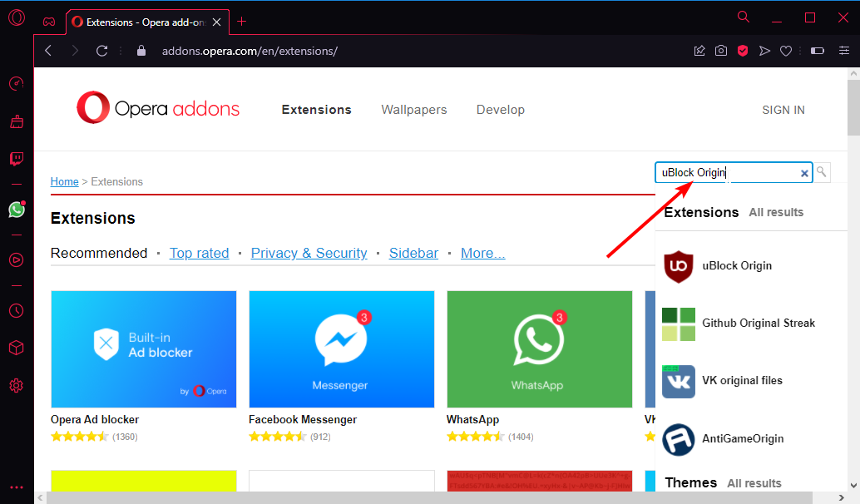This screenshot has width=860, height=504.
Task: Click SIGN IN
Action: click(783, 110)
